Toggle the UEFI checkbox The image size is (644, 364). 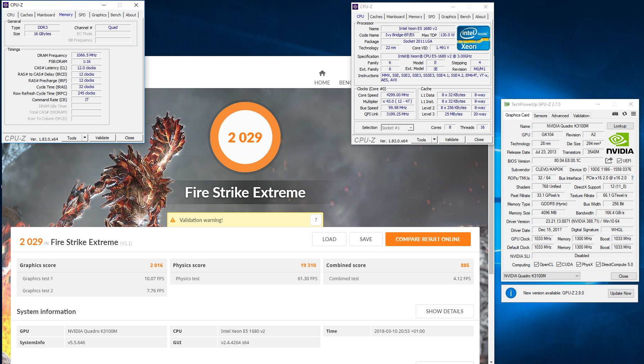click(619, 161)
